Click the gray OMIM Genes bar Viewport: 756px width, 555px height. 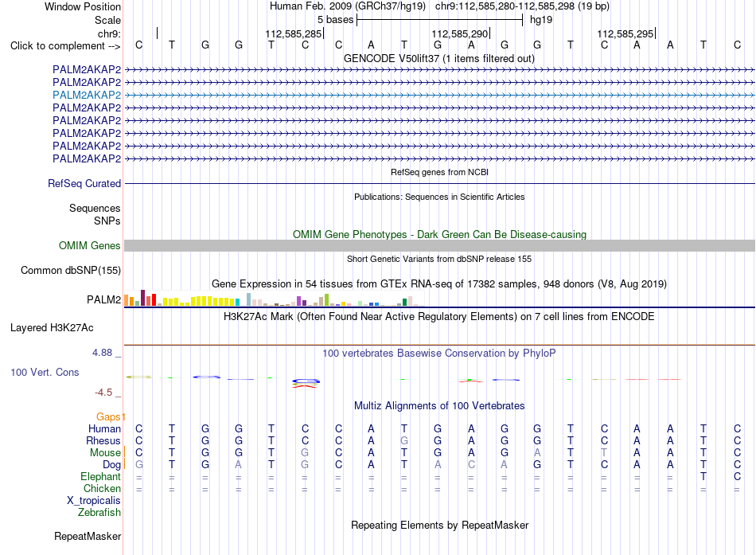pyautogui.click(x=439, y=245)
